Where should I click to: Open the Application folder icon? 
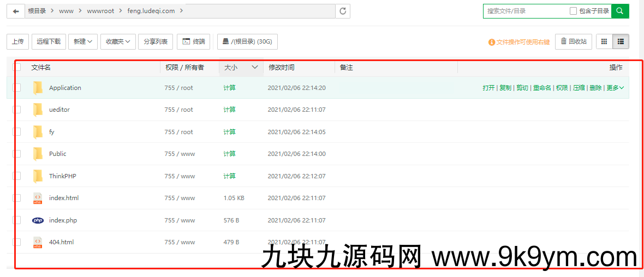[38, 88]
